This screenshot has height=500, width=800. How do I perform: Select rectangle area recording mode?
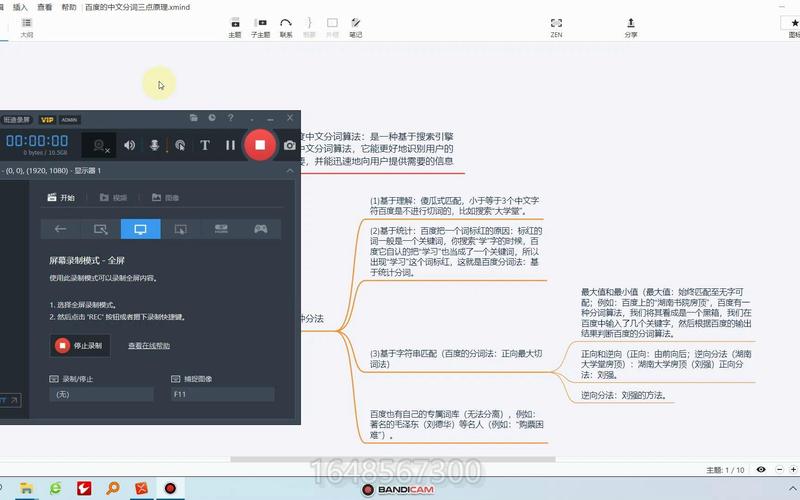101,229
